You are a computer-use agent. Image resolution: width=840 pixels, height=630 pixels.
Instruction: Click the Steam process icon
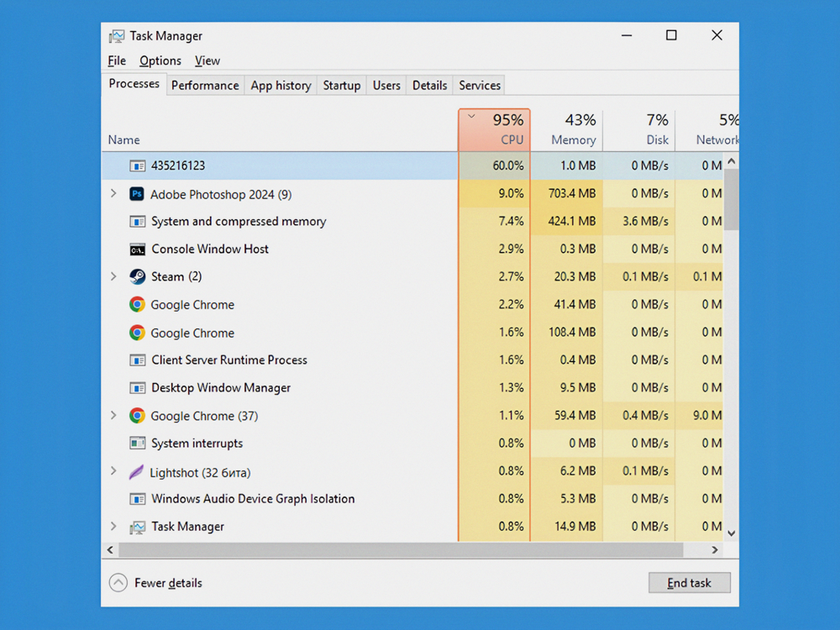137,276
